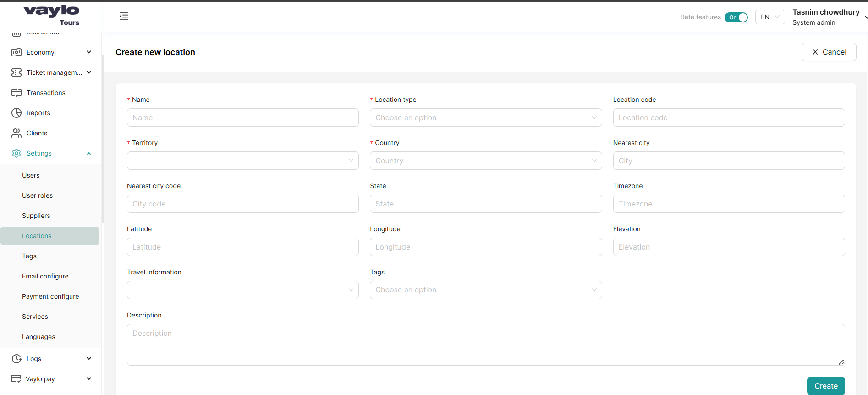Open the EN language selector
868x395 pixels.
click(x=769, y=17)
